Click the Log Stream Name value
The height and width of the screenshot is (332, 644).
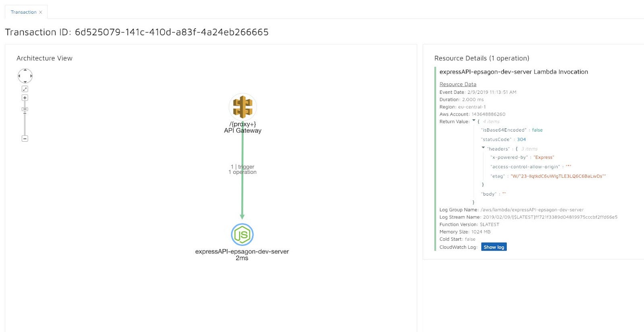(x=550, y=217)
